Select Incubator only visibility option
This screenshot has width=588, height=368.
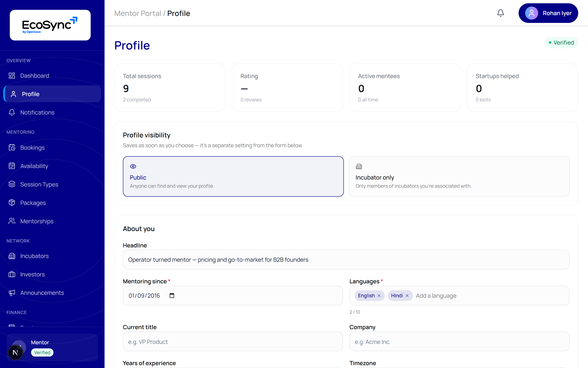459,176
